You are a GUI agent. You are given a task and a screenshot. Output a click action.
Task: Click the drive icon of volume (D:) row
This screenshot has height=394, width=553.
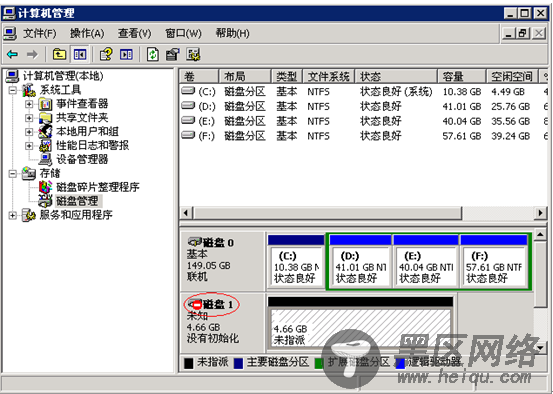coord(188,105)
